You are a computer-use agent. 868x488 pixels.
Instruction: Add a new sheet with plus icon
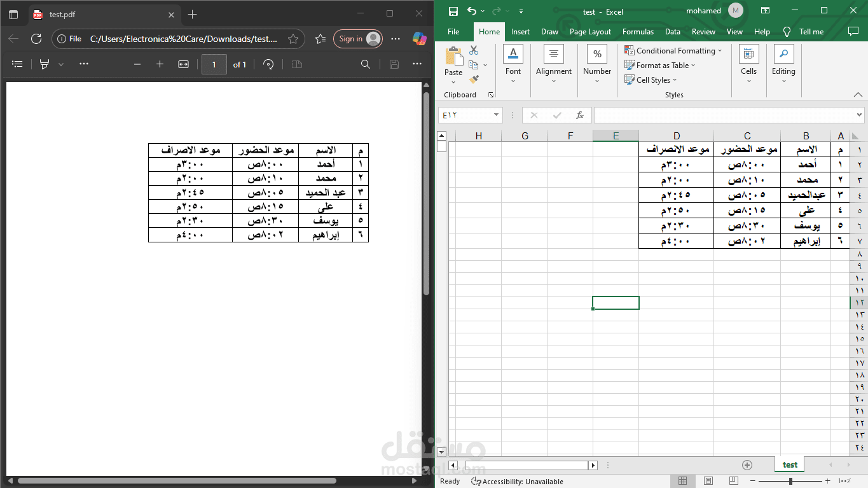click(747, 465)
